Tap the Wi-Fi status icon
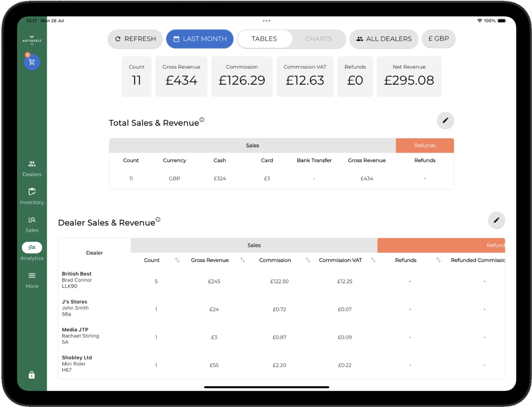The width and height of the screenshot is (532, 407). (480, 21)
